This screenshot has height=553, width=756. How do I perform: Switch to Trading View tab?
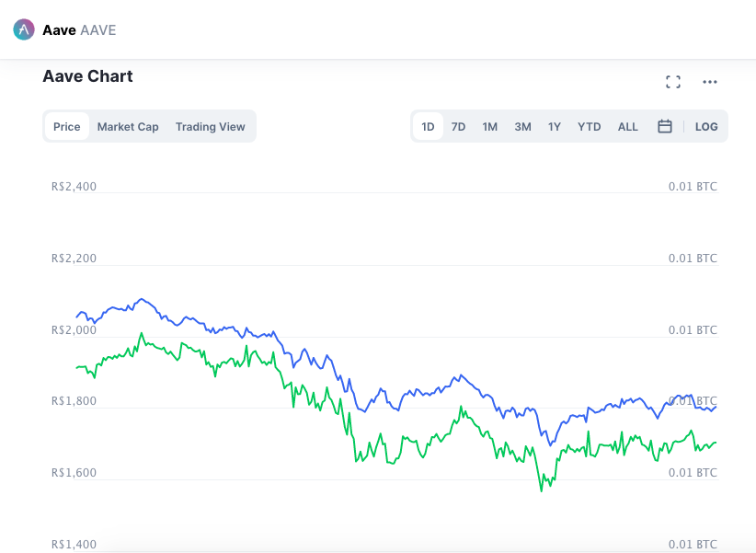pos(211,126)
